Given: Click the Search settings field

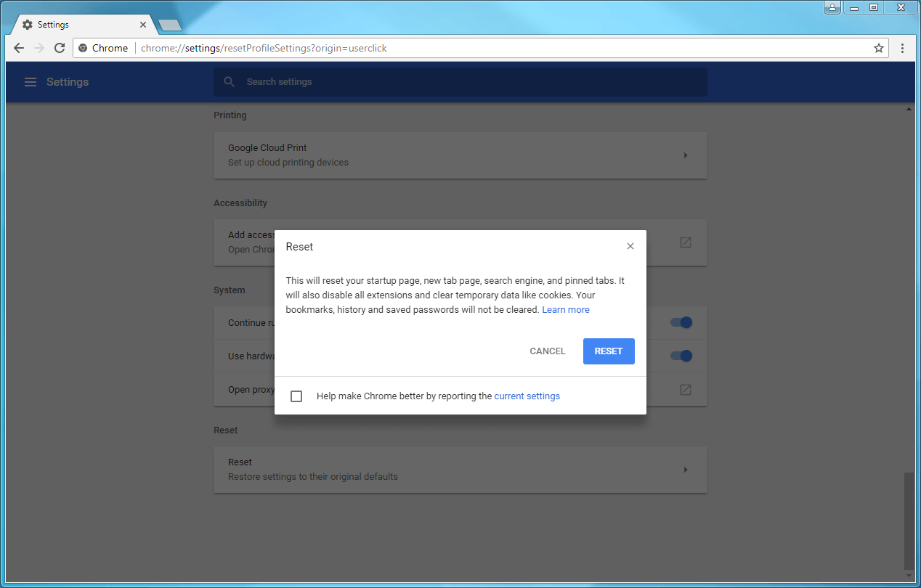Looking at the screenshot, I should (460, 82).
